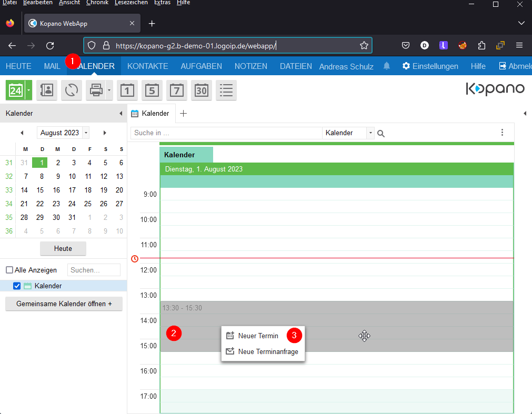Toggle the Alle Anzeigen checkbox

pos(9,270)
